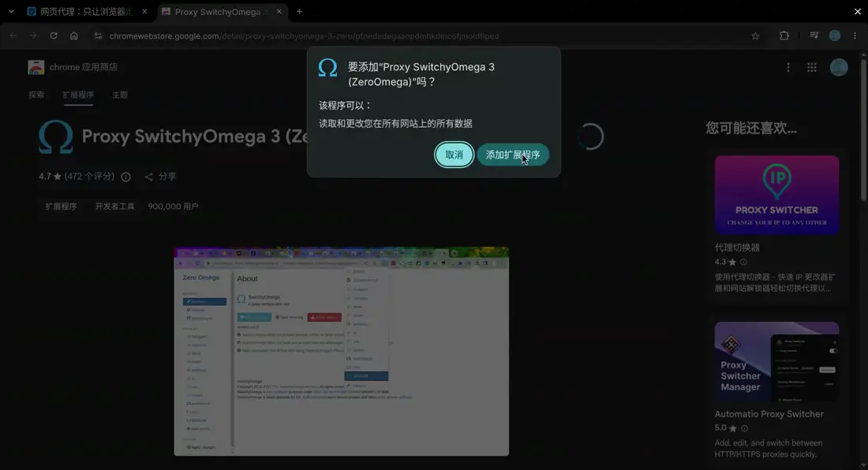Viewport: 868px width, 470px height.
Task: Open the web store more options menu
Action: pyautogui.click(x=788, y=68)
